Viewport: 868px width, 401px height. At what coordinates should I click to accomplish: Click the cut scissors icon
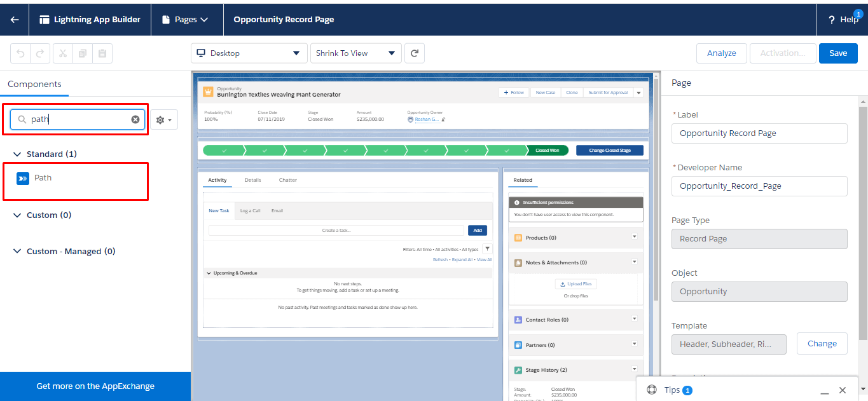[x=63, y=53]
